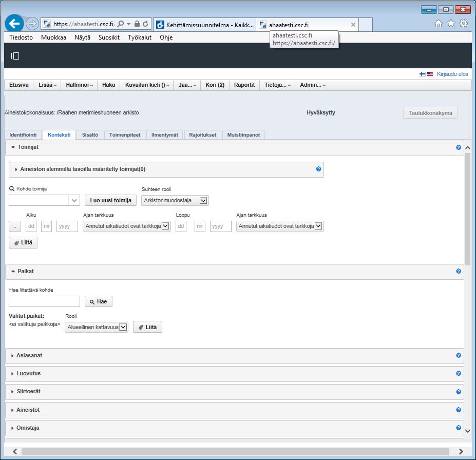Viewport: 476px width, 460px height.
Task: Open the Työkalut browser menu
Action: click(x=140, y=37)
